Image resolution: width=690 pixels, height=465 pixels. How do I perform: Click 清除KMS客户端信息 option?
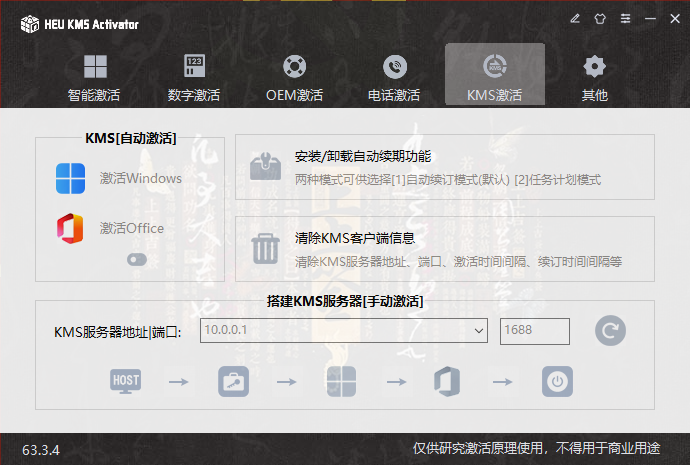point(445,249)
